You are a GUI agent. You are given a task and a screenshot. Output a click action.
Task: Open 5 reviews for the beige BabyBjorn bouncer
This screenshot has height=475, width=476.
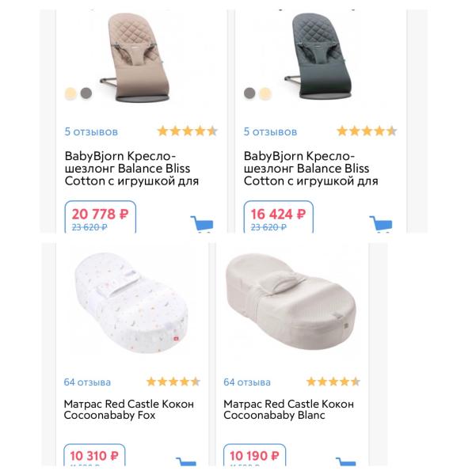pos(91,131)
